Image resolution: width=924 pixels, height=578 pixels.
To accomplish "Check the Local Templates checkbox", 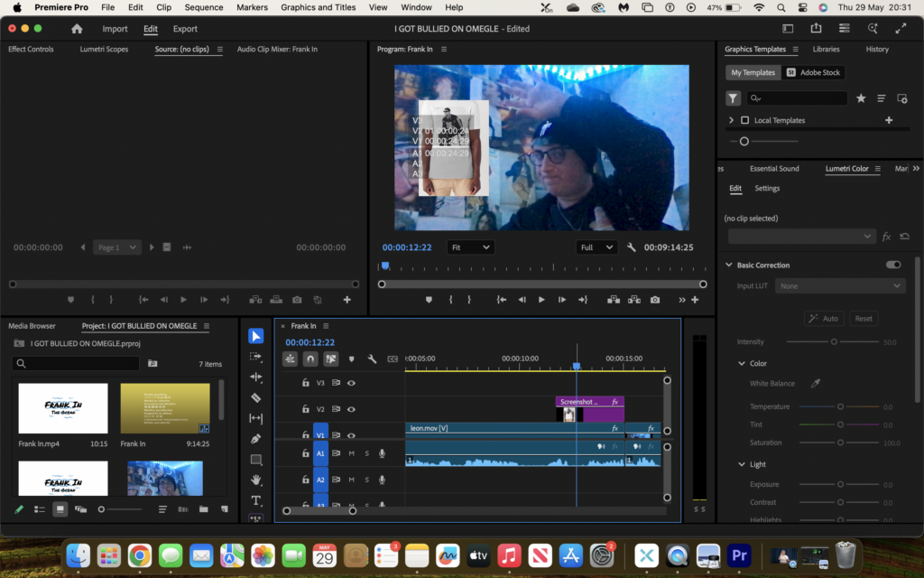I will coord(744,120).
